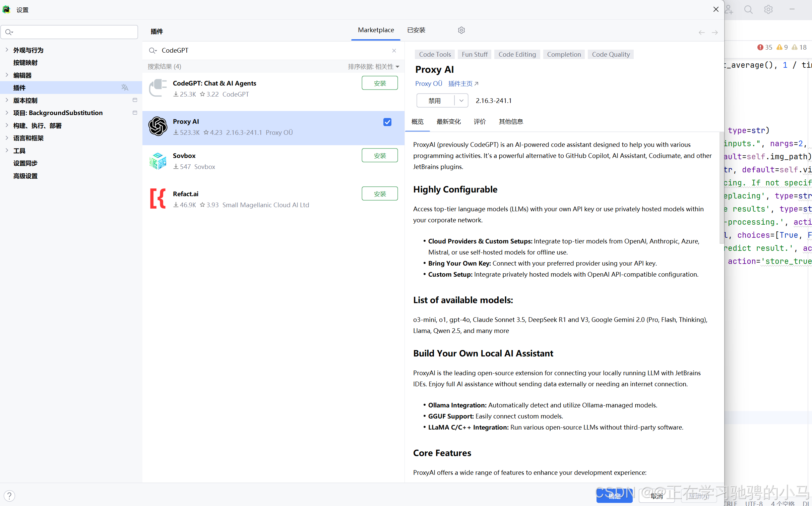Click the Code Tools tag
This screenshot has height=506, width=812.
pos(435,54)
